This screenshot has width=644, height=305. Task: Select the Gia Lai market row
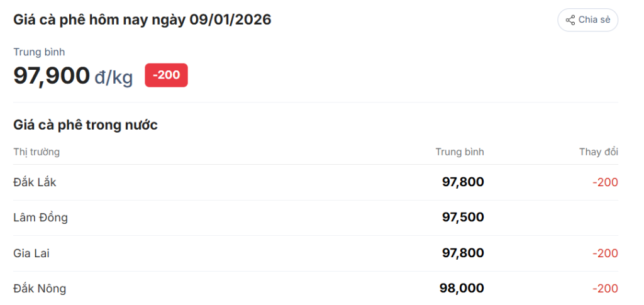[31, 253]
